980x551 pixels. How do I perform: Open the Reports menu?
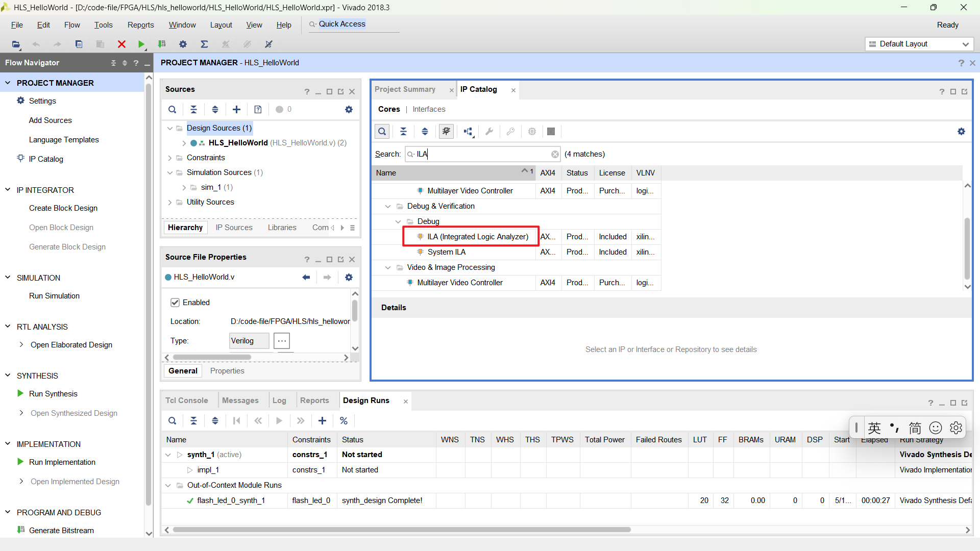[140, 25]
